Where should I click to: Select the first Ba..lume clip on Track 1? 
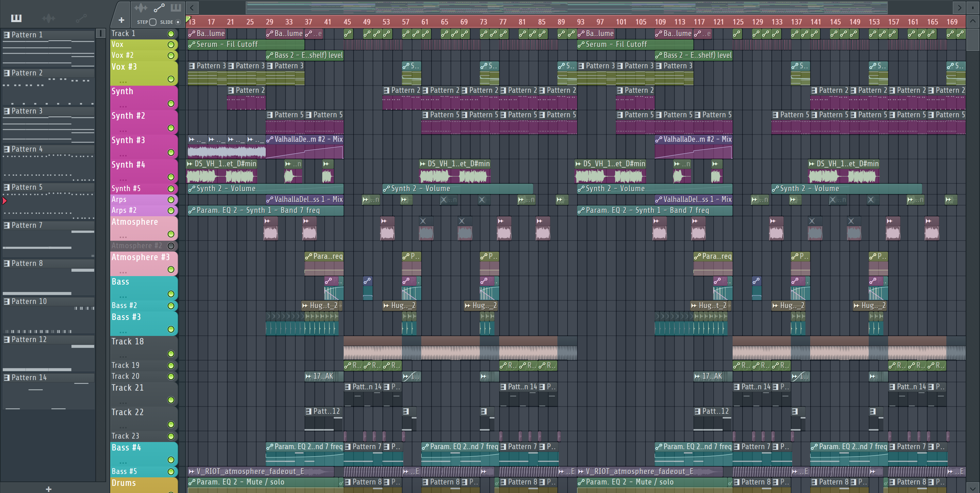207,33
